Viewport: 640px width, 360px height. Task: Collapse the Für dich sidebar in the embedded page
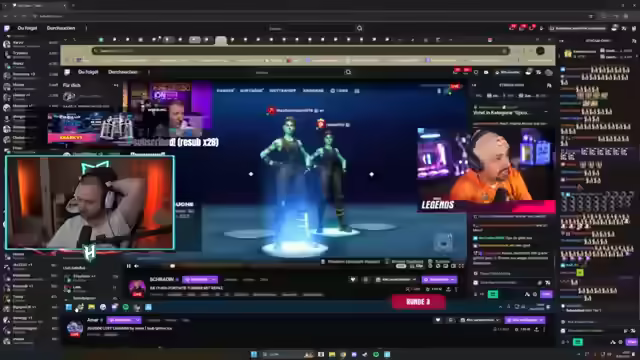click(116, 85)
